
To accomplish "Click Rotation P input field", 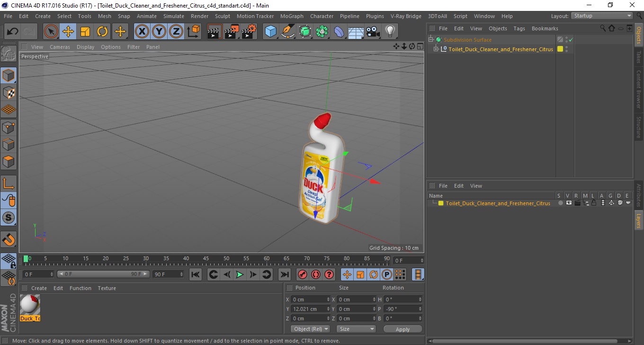I will pos(403,309).
